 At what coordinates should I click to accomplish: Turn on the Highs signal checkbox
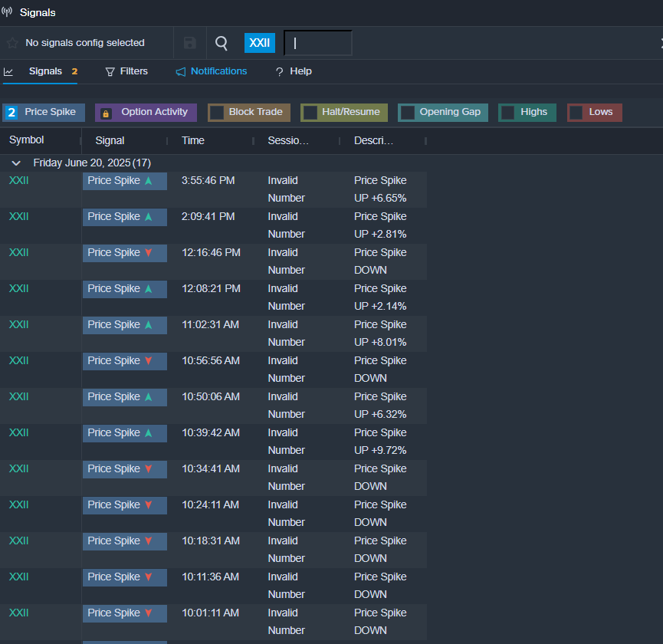click(508, 113)
